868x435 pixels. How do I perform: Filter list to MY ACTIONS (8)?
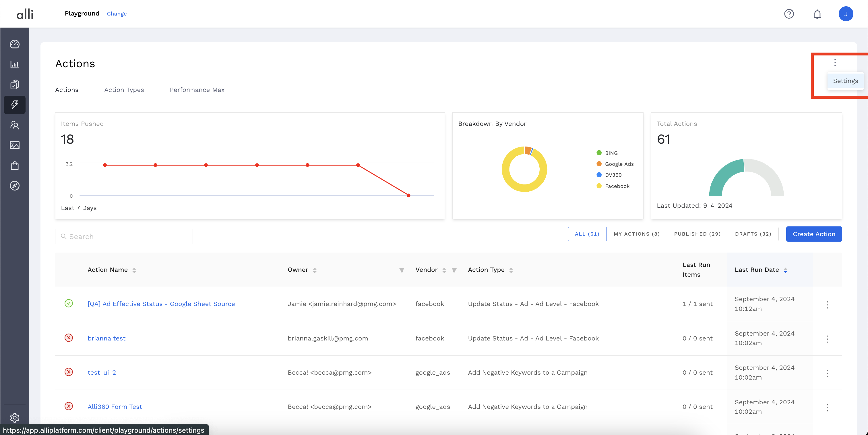pos(637,234)
